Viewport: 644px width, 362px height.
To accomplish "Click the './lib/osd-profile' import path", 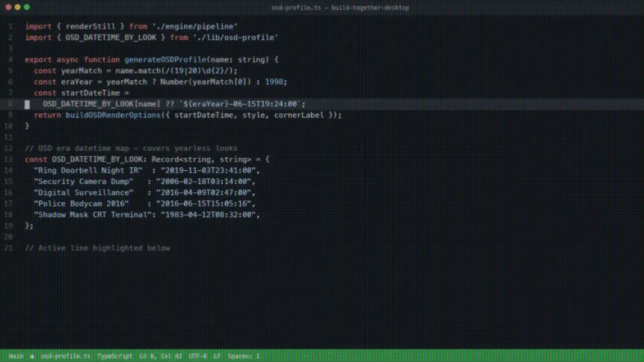I will (235, 37).
